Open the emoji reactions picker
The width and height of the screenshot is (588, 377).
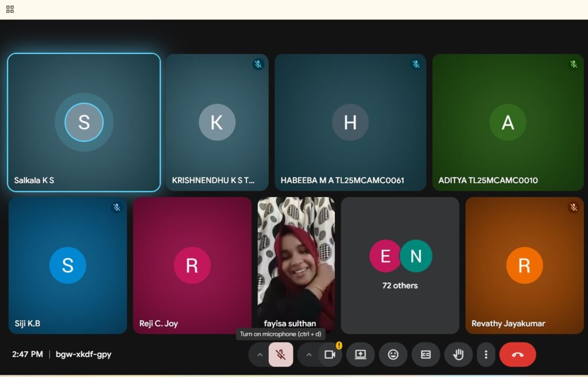click(x=393, y=355)
